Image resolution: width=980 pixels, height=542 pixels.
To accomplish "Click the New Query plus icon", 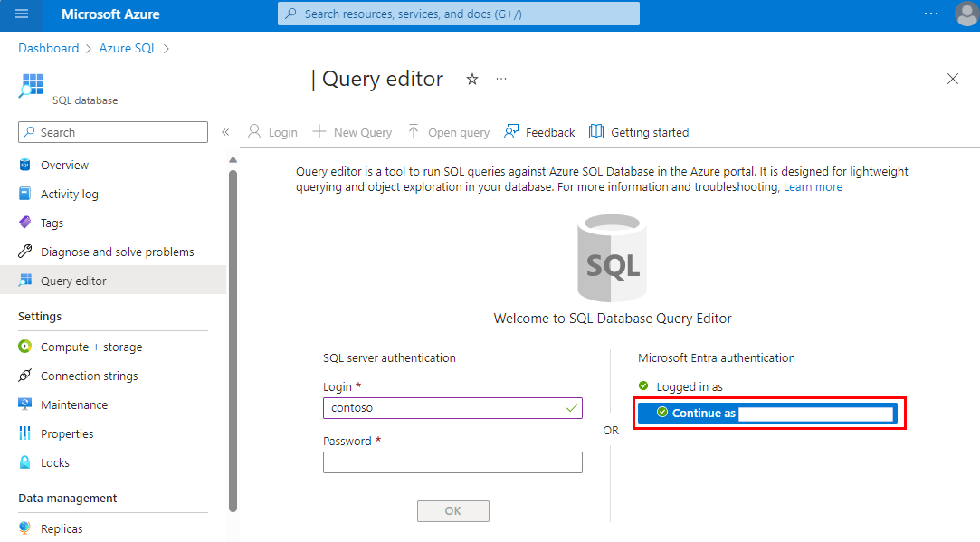I will point(319,132).
